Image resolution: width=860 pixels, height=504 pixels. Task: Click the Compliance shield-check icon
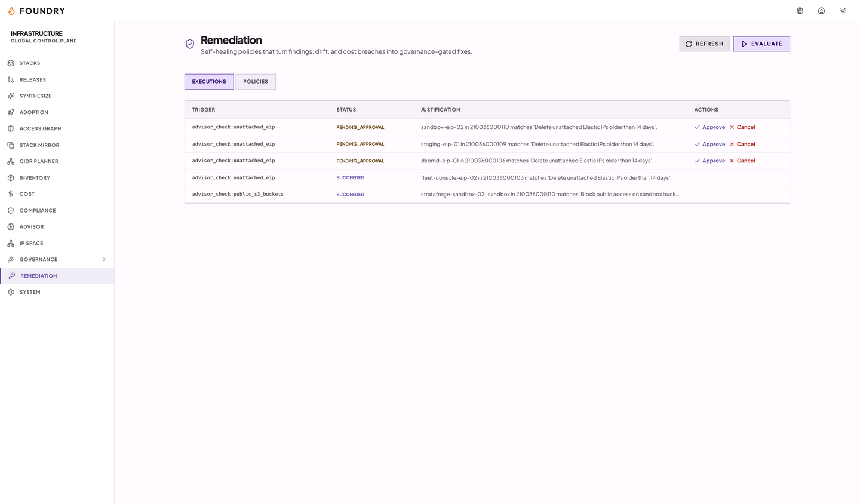tap(11, 211)
